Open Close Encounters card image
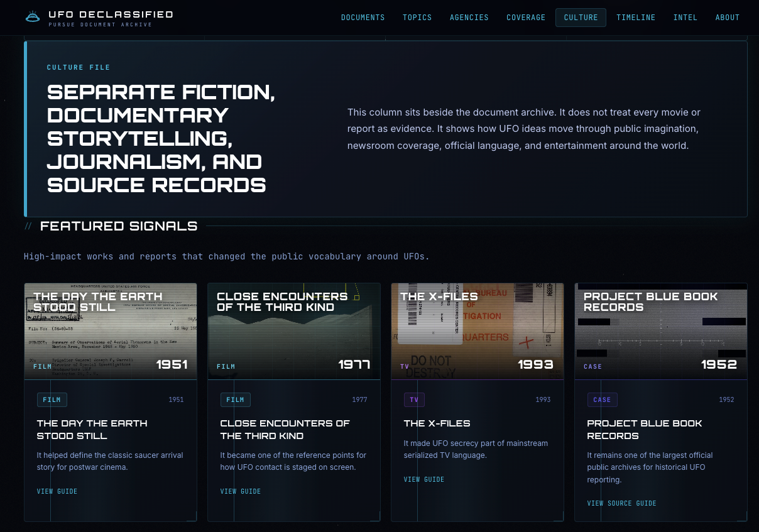The height and width of the screenshot is (532, 759). (294, 331)
